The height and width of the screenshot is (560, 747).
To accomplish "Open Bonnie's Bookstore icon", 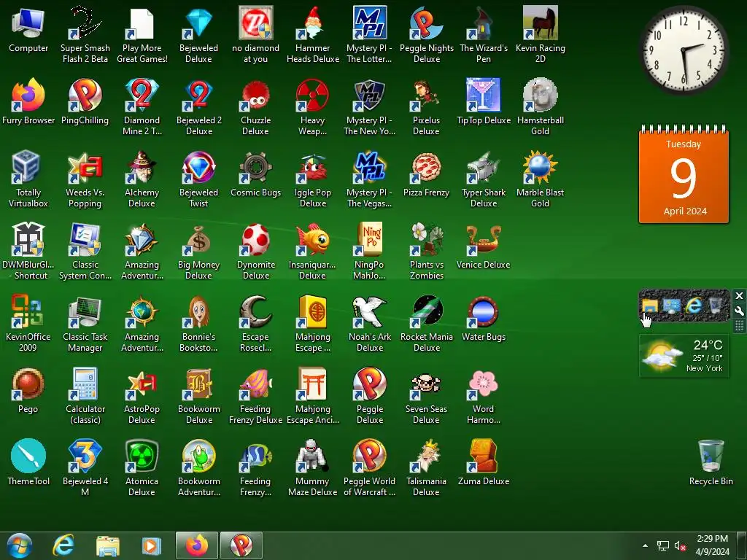I will click(198, 311).
